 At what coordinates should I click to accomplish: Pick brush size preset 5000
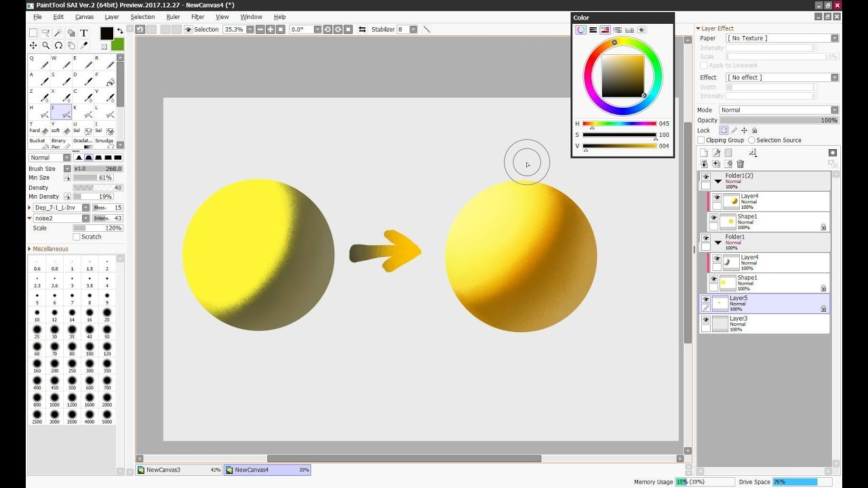[107, 417]
